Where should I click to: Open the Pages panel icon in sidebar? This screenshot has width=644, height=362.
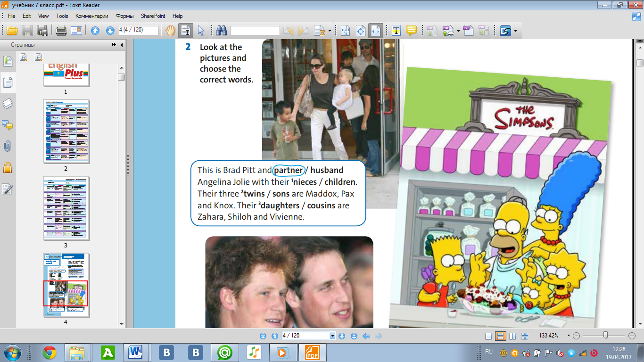click(x=8, y=82)
